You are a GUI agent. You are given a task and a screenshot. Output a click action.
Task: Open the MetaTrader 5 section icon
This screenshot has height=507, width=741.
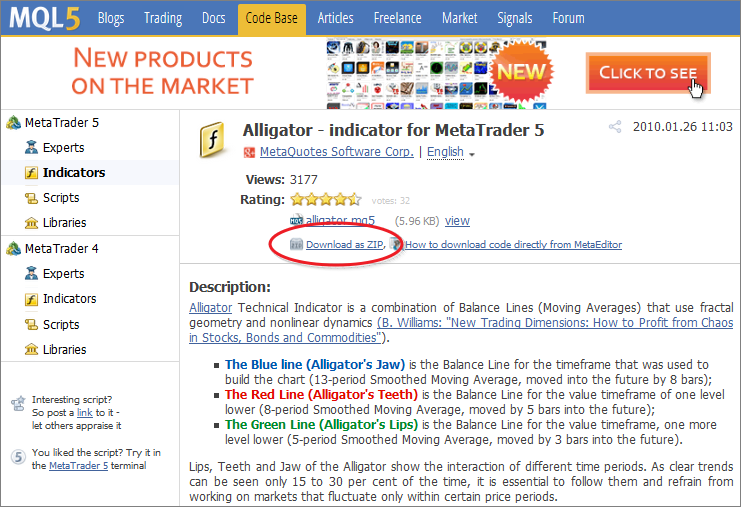pos(13,123)
